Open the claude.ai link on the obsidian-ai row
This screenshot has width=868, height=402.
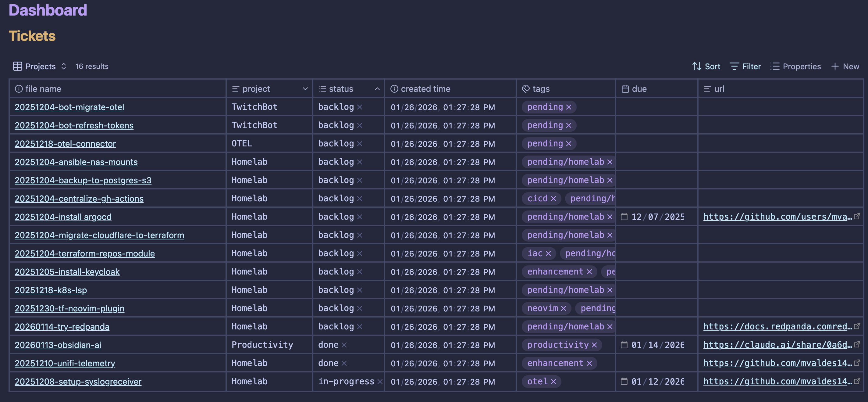775,345
